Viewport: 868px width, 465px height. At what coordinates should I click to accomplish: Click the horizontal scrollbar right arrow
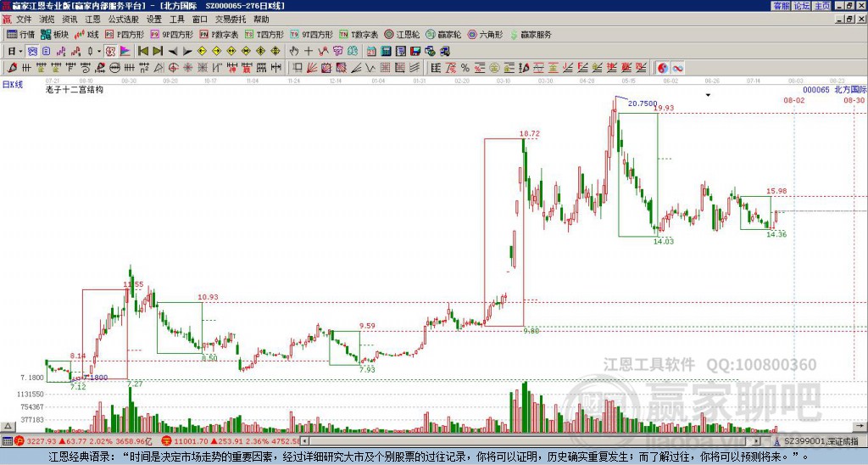757,441
